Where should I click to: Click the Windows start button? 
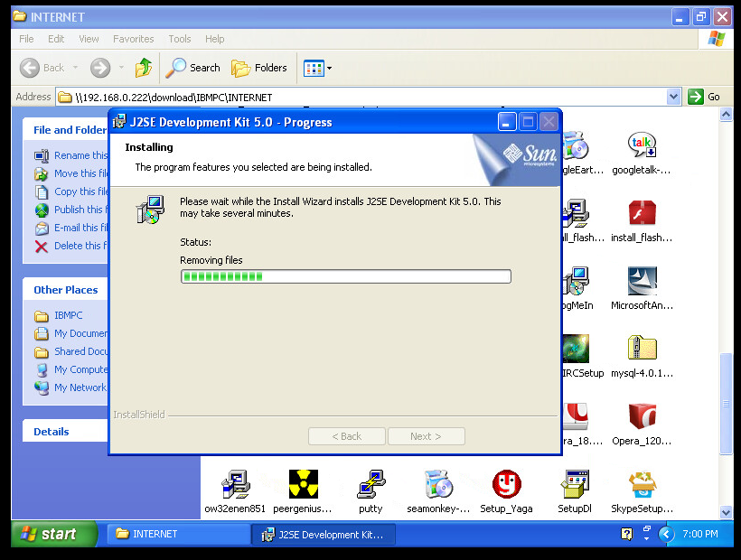point(52,534)
